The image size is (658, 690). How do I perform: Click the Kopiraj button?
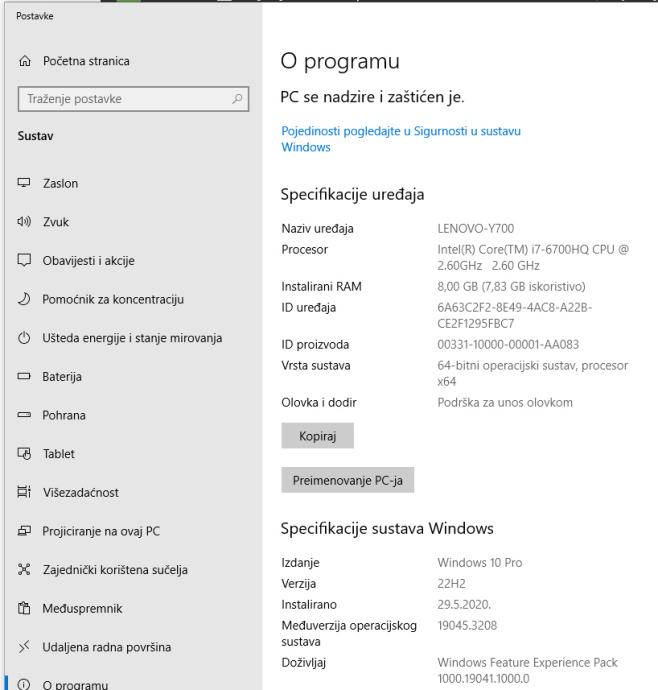pos(317,436)
